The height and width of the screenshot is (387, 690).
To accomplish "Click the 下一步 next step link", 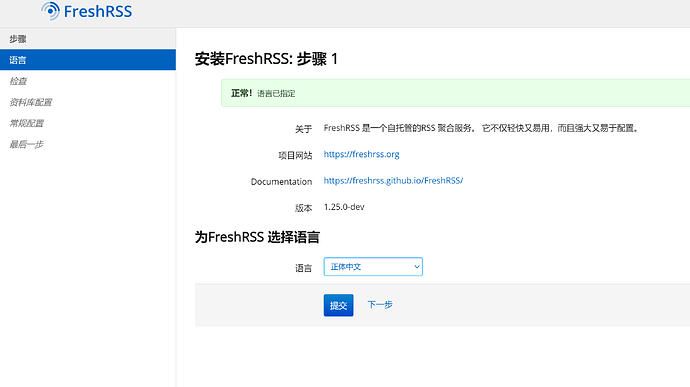I will click(x=380, y=305).
